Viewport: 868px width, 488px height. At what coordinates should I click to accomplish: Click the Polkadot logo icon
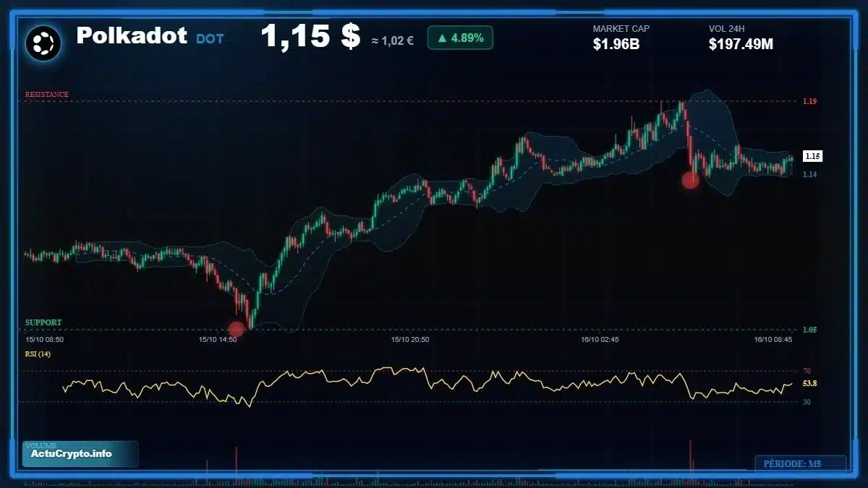tap(43, 43)
